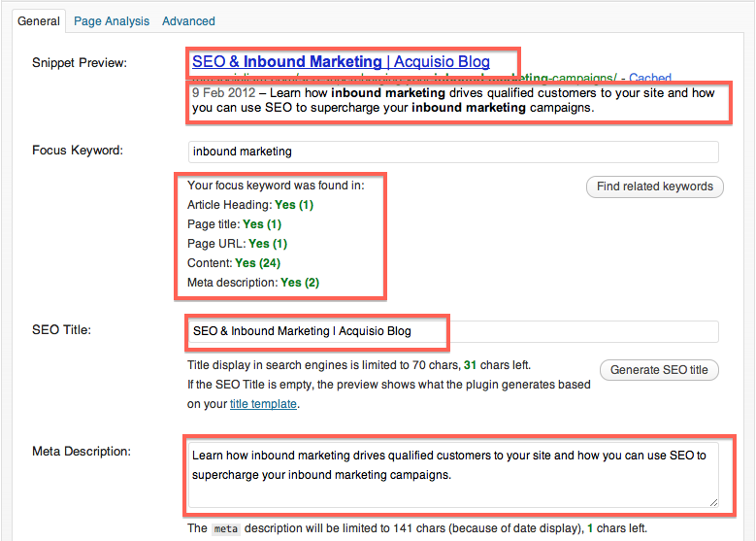
Task: Select the snippet preview description text
Action: tap(453, 100)
